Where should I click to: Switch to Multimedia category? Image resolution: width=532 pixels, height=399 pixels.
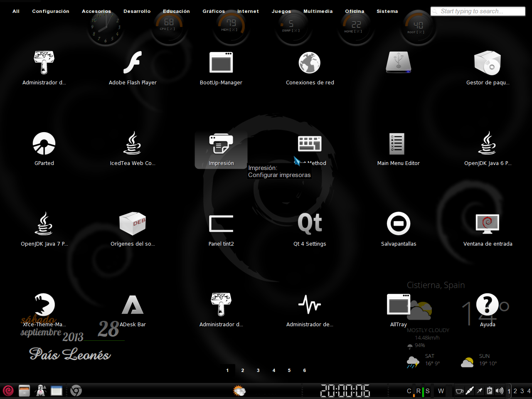318,11
